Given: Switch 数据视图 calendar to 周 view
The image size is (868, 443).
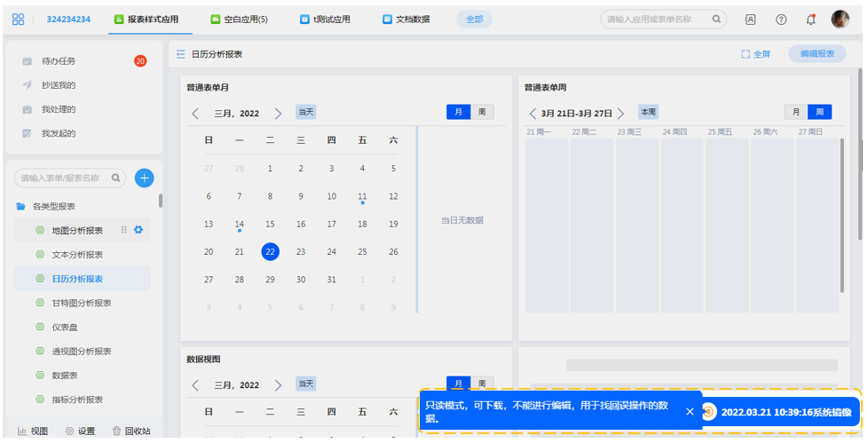Looking at the screenshot, I should click(x=482, y=384).
